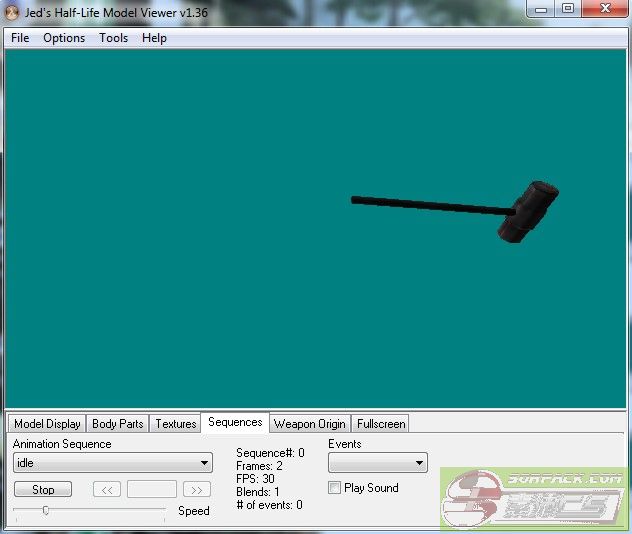632x534 pixels.
Task: Click the 'Sequence#: 0' text
Action: point(270,453)
